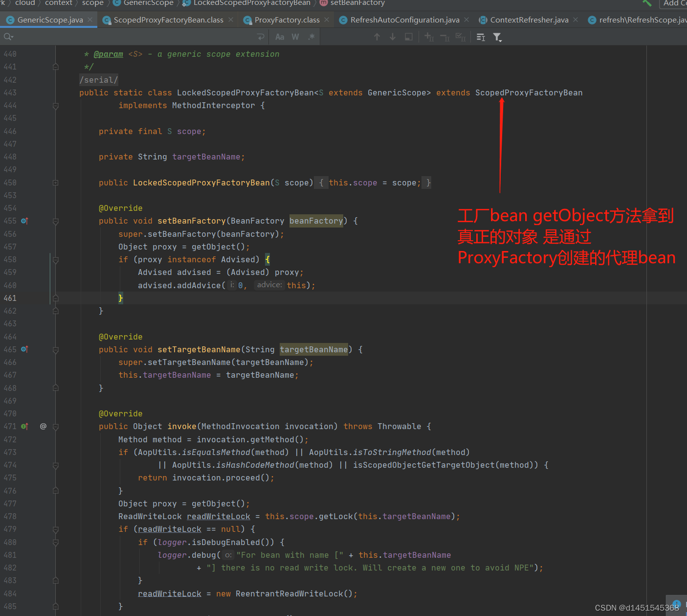Click the @ annotation gutter icon line 471
This screenshot has height=616, width=687.
click(x=43, y=427)
